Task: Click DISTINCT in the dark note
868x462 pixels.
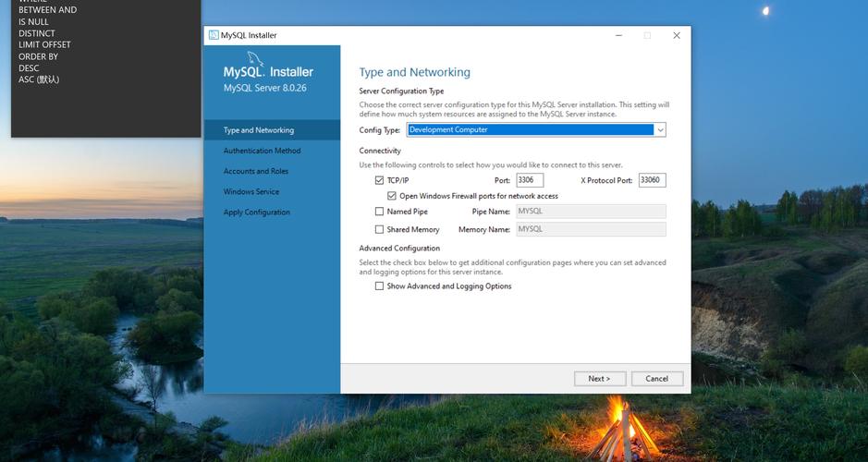Action: coord(37,33)
